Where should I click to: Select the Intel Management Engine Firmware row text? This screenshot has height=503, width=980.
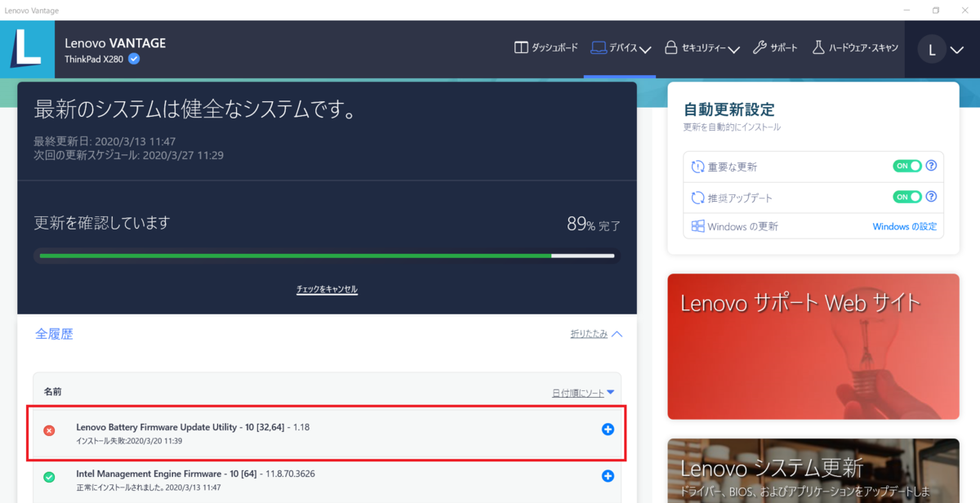[x=196, y=474]
